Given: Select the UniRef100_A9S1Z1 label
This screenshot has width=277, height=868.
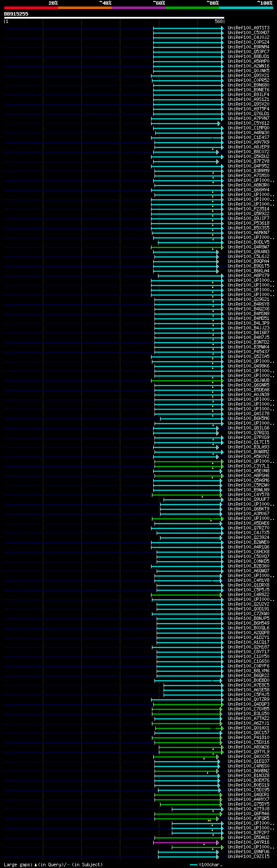Looking at the screenshot, I should [x=248, y=99].
